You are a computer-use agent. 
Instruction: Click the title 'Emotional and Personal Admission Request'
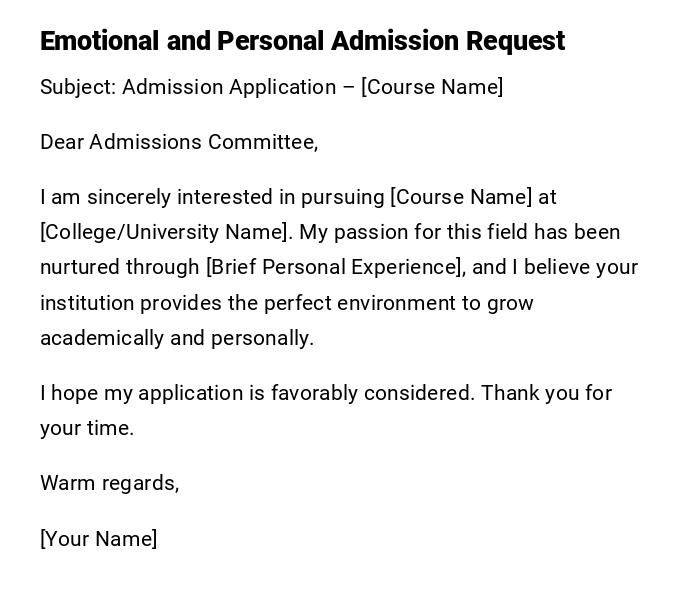click(x=302, y=41)
